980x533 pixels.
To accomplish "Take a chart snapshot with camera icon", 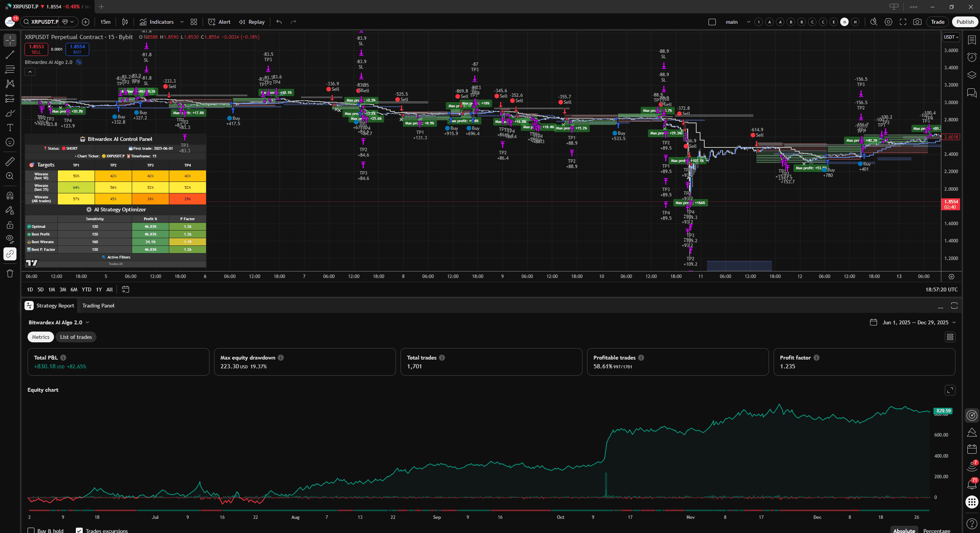I will point(917,22).
